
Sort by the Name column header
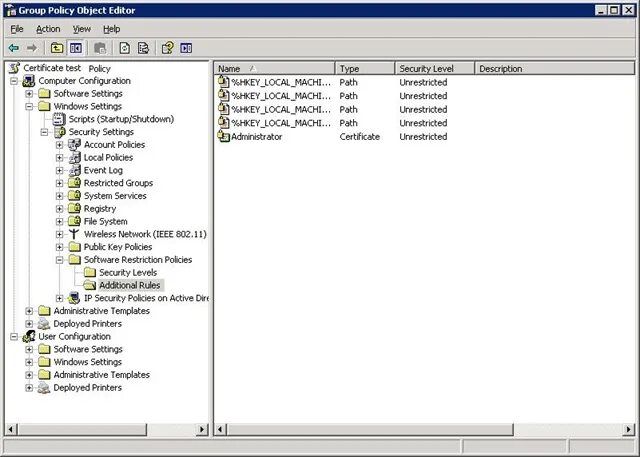274,69
